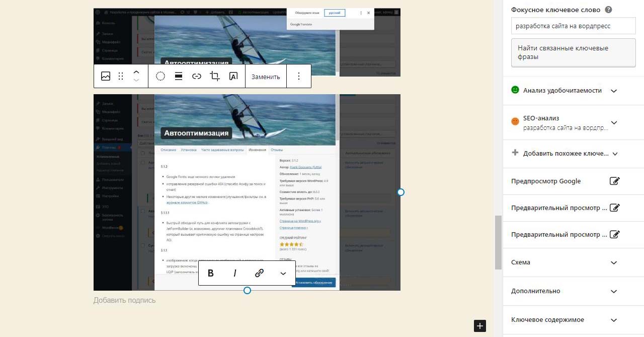Click the image block type icon
The image size is (644, 337).
point(106,77)
